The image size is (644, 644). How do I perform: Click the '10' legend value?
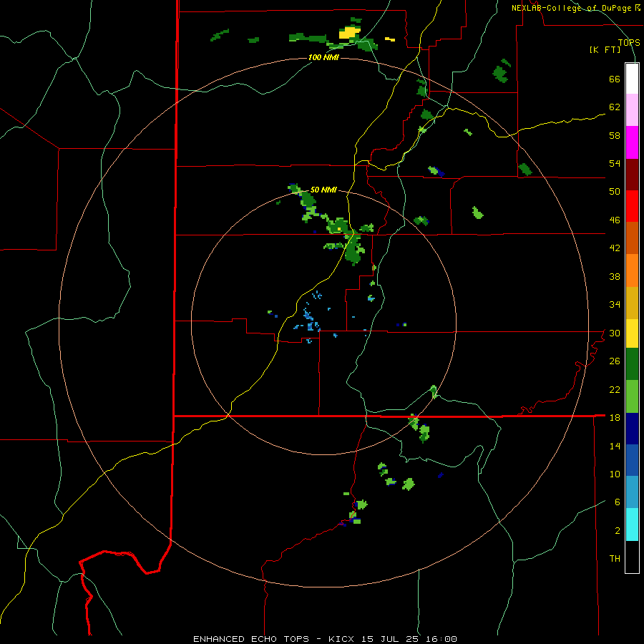[615, 474]
